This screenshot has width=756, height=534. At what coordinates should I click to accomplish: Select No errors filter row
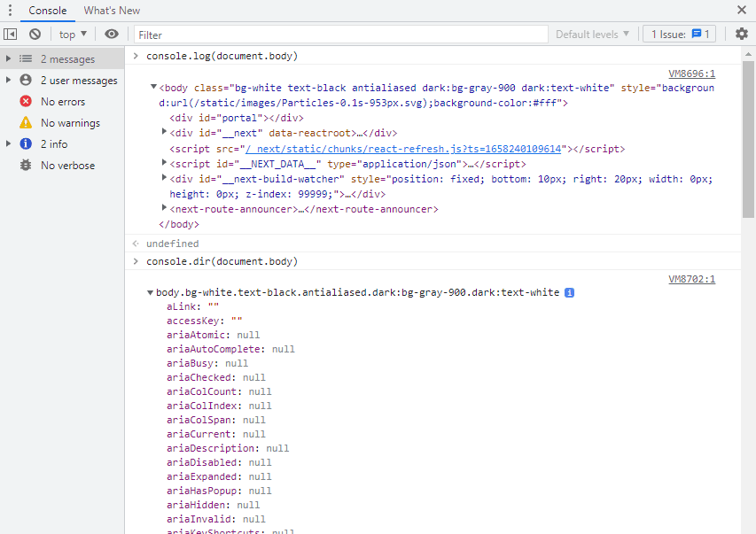coord(62,101)
